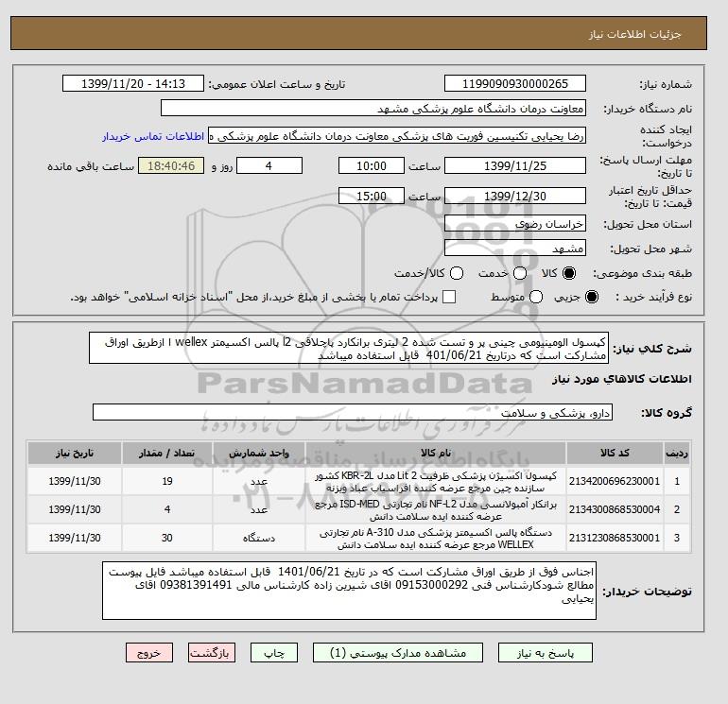Click the oxygen capsule KBR-2L item name

(436, 482)
